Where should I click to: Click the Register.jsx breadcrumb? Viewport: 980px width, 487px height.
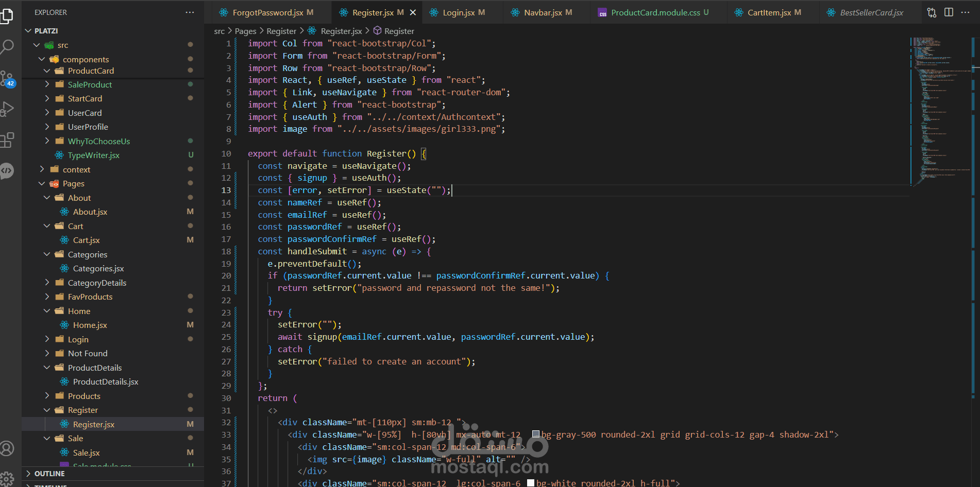pyautogui.click(x=341, y=31)
